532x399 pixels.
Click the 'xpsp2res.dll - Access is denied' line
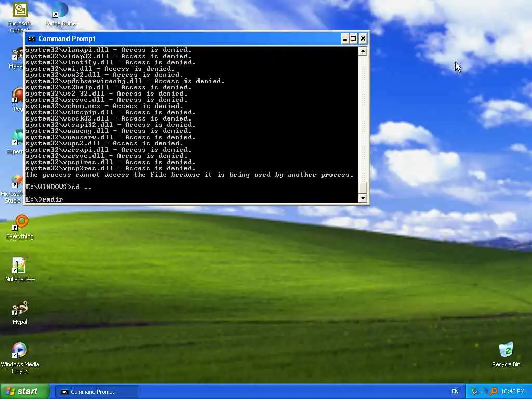pyautogui.click(x=111, y=168)
